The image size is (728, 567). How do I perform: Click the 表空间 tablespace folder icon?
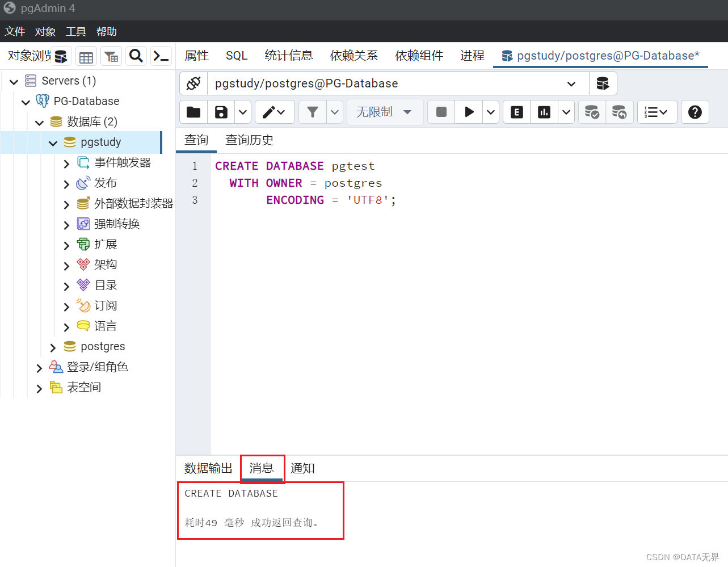[56, 387]
